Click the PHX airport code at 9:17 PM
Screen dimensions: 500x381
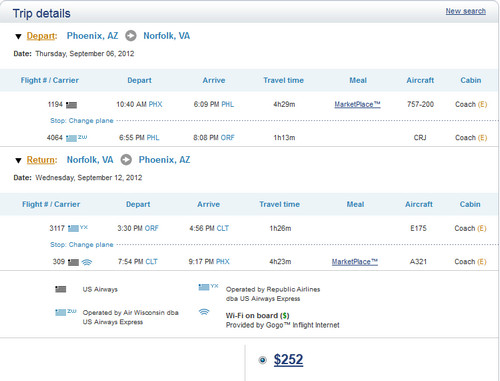[223, 262]
